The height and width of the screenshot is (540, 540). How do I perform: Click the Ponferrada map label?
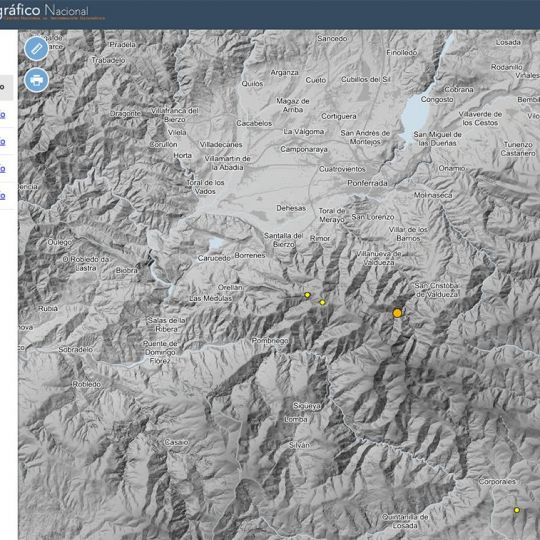367,183
